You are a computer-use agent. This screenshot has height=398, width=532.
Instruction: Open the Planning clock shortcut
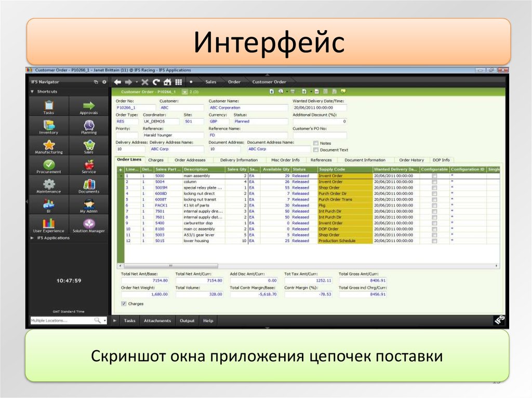(89, 125)
